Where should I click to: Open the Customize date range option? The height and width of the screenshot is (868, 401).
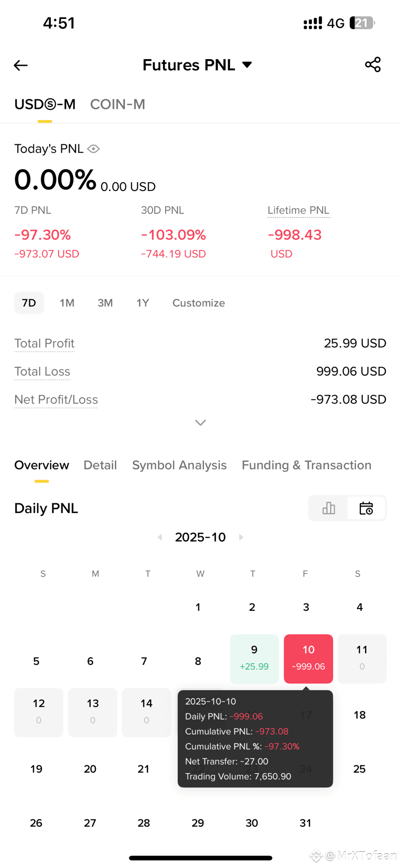coord(199,303)
